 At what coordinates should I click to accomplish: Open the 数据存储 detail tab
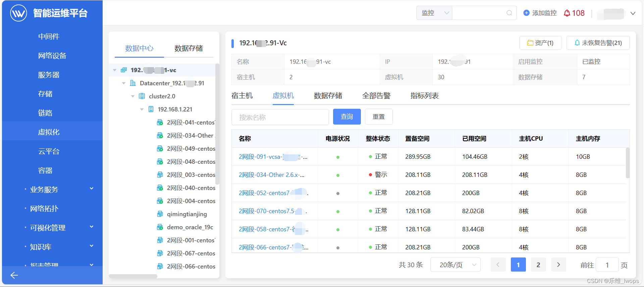coord(328,96)
